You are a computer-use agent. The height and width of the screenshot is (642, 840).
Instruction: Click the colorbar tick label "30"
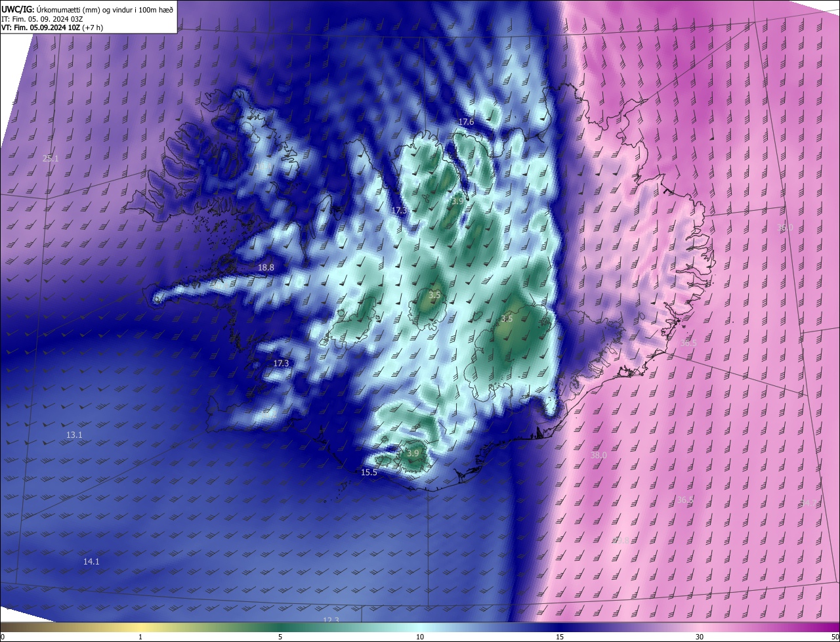click(700, 637)
